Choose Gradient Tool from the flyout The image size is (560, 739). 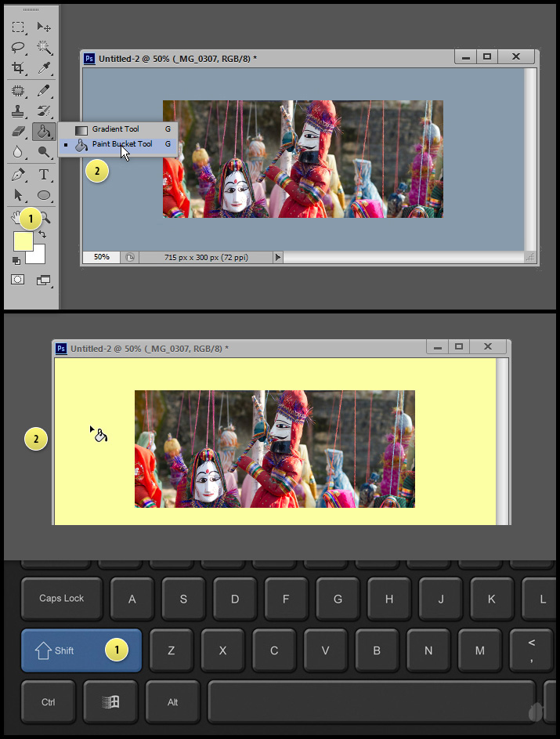[115, 129]
